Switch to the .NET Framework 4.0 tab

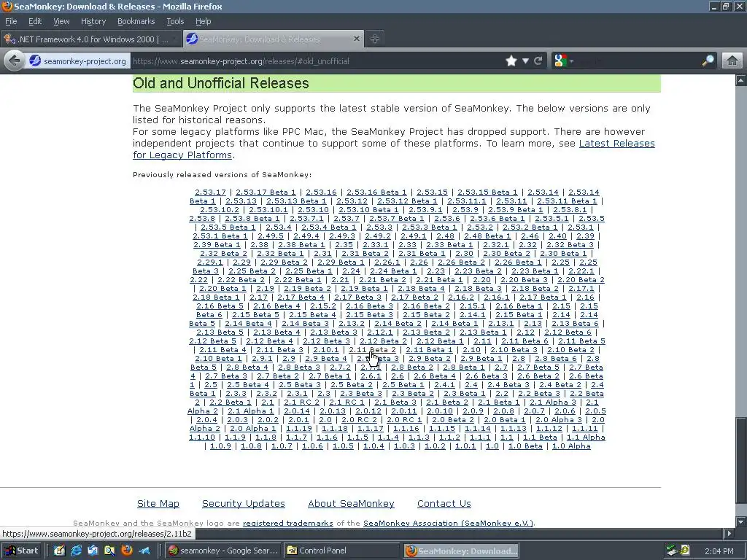tap(90, 39)
